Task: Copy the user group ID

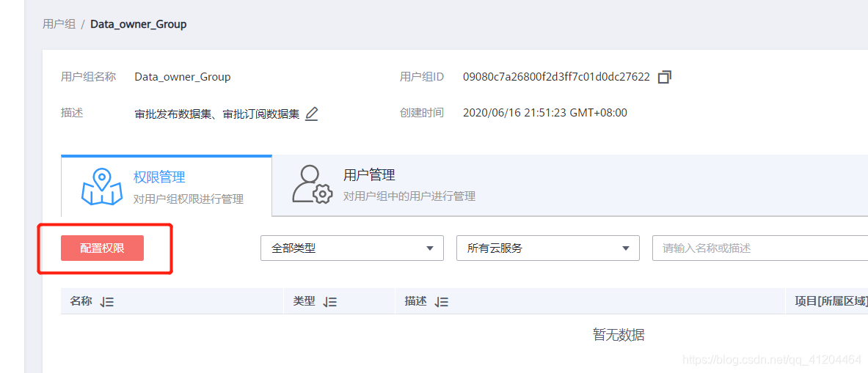Action: tap(664, 77)
